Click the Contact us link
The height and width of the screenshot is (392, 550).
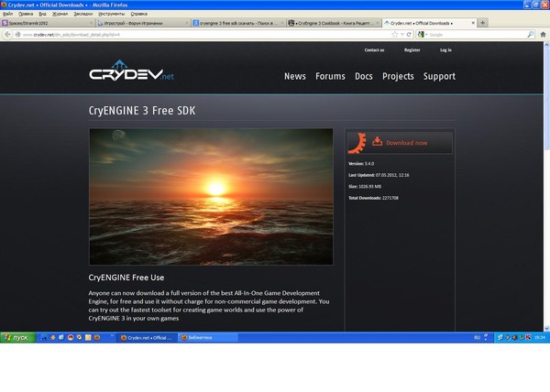tap(374, 50)
